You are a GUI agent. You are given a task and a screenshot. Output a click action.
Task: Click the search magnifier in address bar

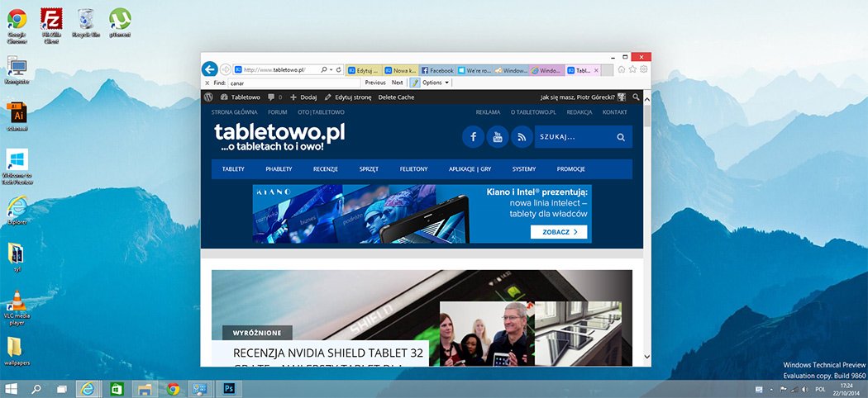pos(324,70)
